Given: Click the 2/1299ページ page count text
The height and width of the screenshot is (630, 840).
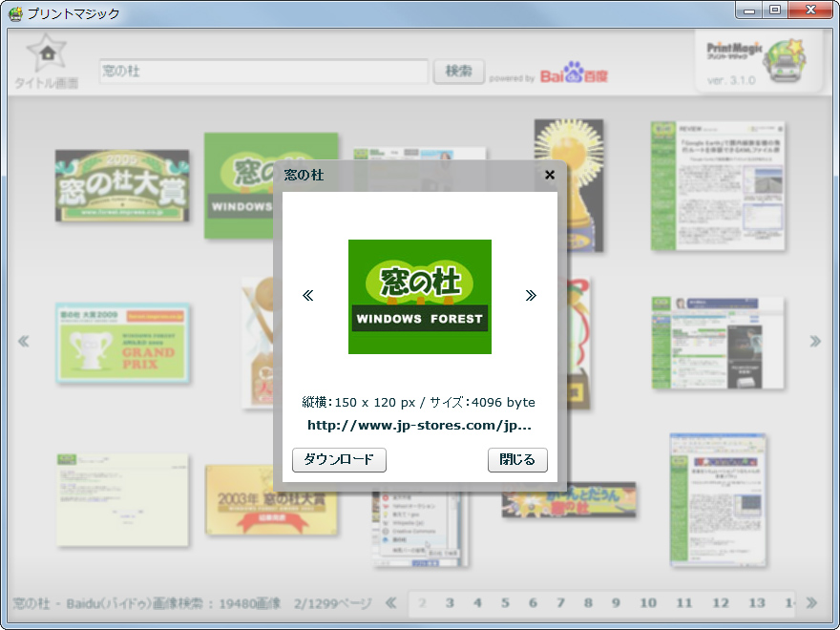Looking at the screenshot, I should pos(332,603).
